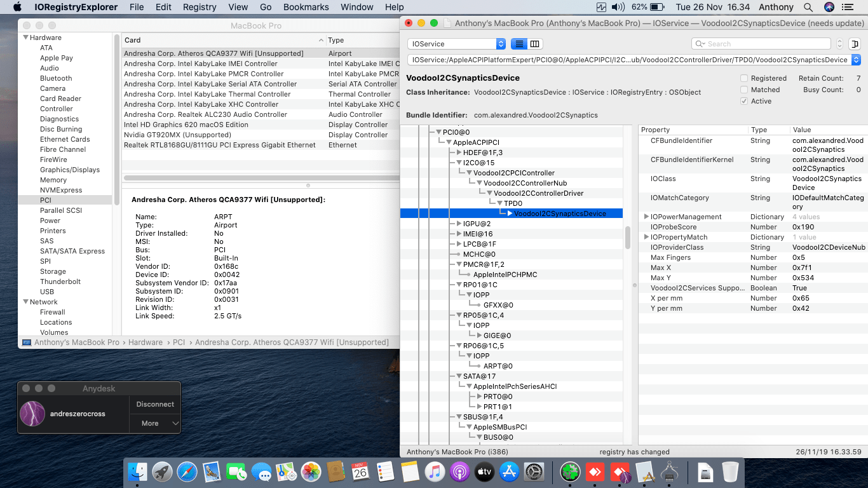The width and height of the screenshot is (868, 488).
Task: Toggle the Active checkbox
Action: pyautogui.click(x=744, y=101)
